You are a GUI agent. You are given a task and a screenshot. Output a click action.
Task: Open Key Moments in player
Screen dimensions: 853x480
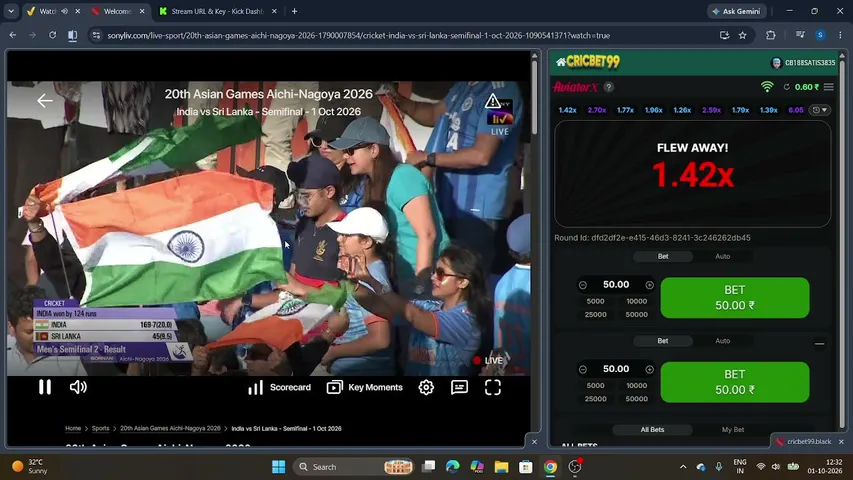(x=364, y=387)
